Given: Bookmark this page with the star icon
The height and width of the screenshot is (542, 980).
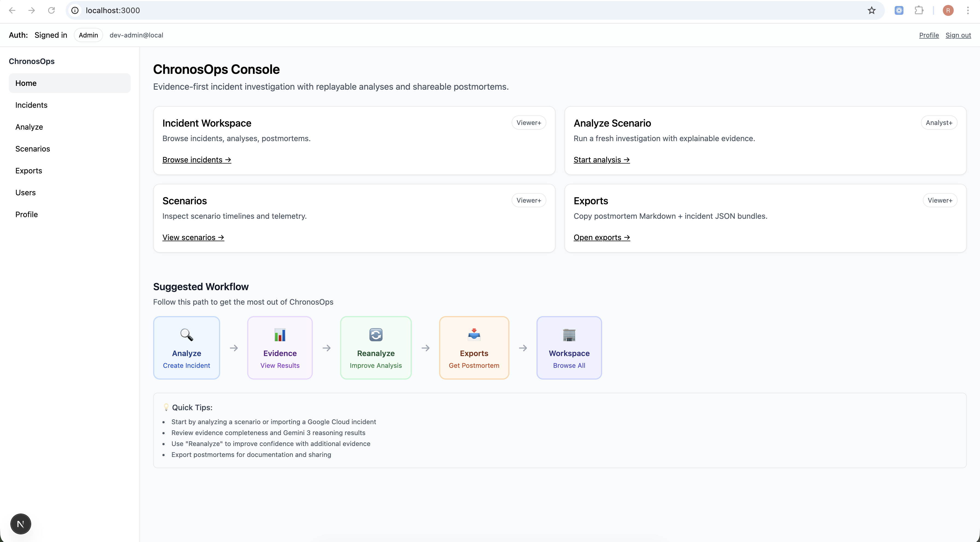Looking at the screenshot, I should point(871,10).
